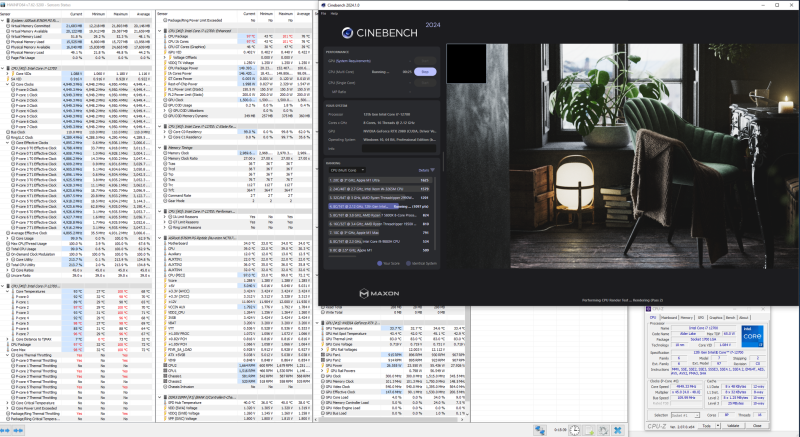The width and height of the screenshot is (800, 437).
Task: Close HWiNFO sensors with blue X icon
Action: click(617, 430)
